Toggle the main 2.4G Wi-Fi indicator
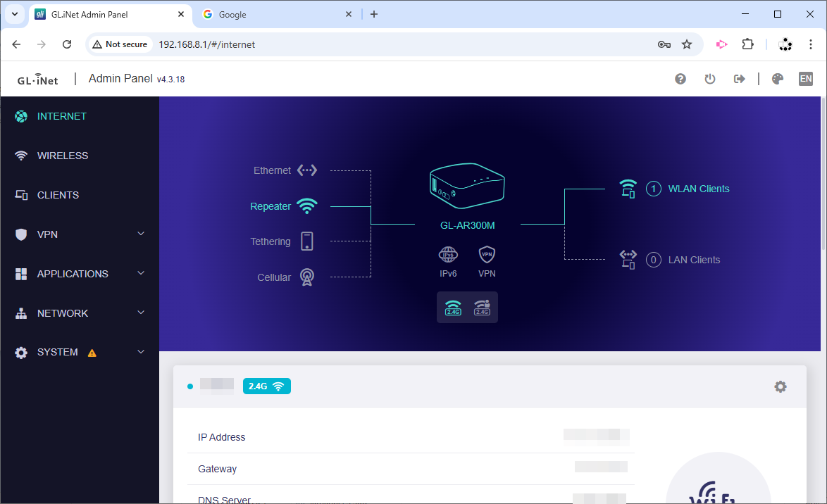Viewport: 827px width, 504px height. 453,308
